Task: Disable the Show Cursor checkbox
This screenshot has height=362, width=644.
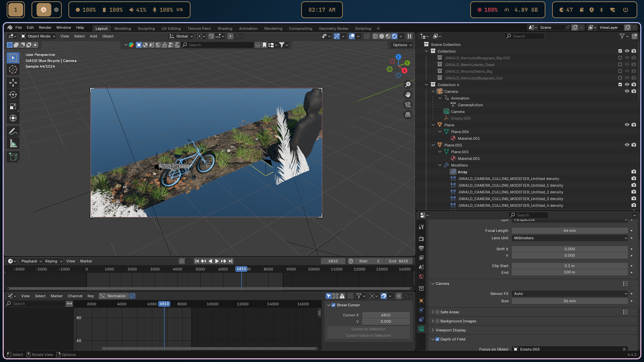Action: [x=333, y=305]
